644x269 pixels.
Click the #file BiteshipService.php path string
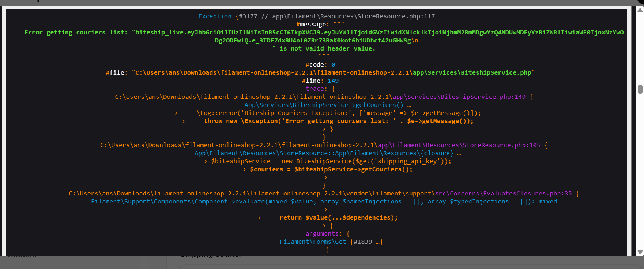(333, 72)
